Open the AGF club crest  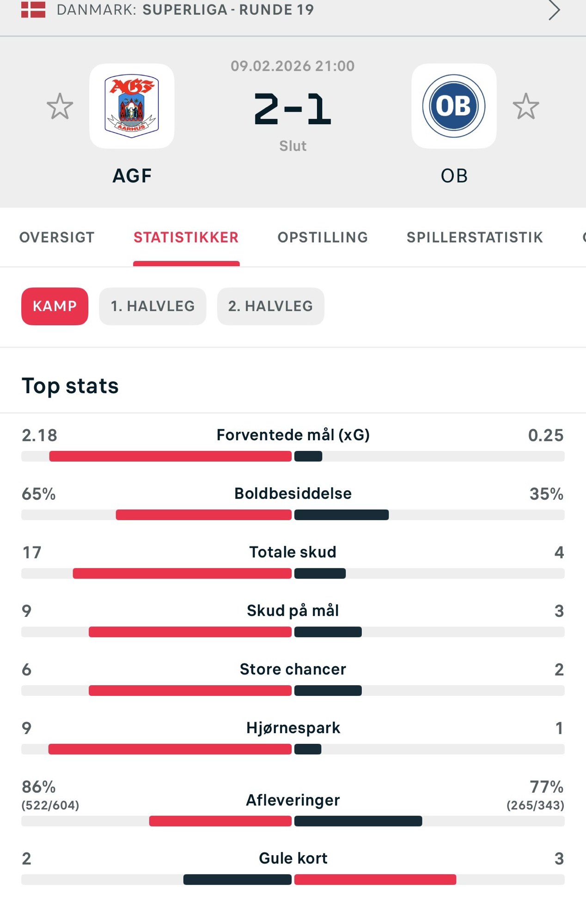(132, 106)
